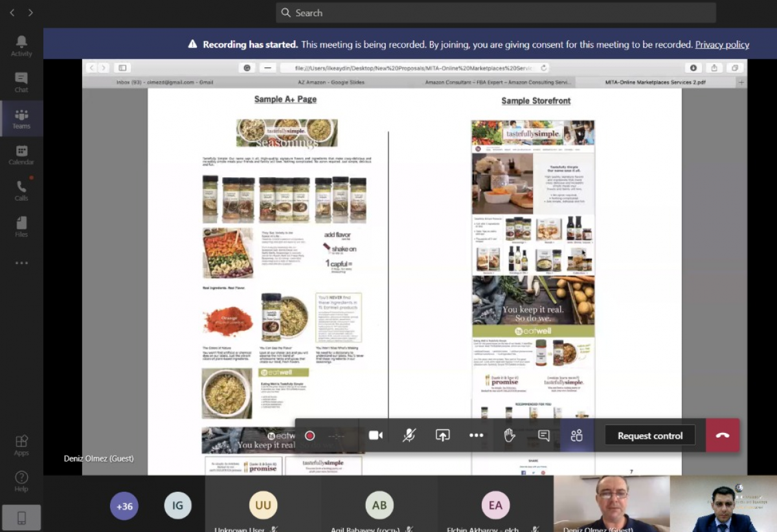Image resolution: width=777 pixels, height=532 pixels.
Task: Click the Request control button
Action: click(x=649, y=436)
